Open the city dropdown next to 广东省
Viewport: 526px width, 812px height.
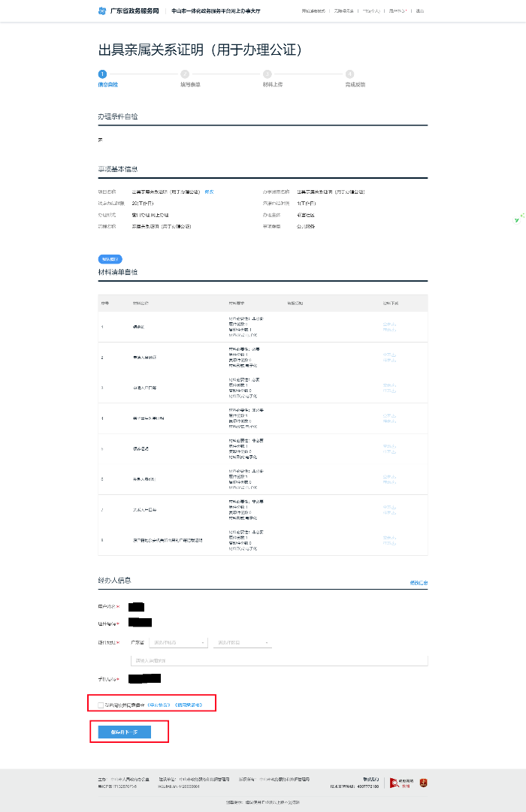point(179,643)
